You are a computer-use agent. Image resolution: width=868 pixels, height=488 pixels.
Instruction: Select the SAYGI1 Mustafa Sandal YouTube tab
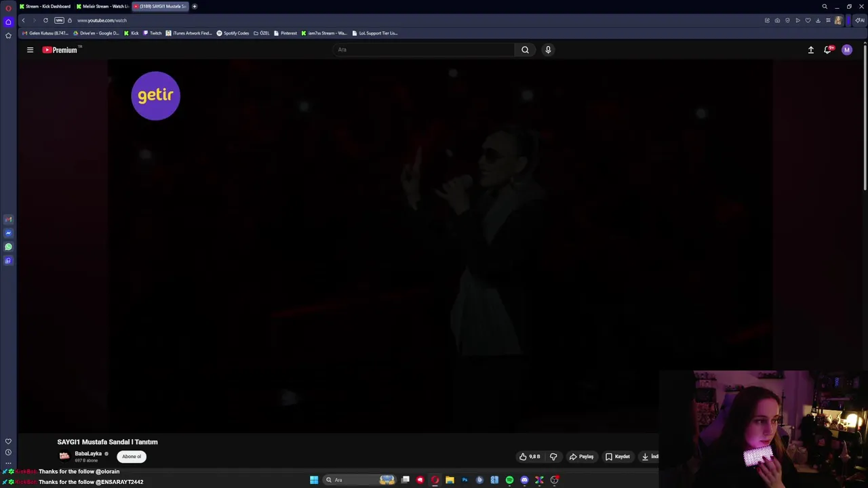pyautogui.click(x=160, y=6)
